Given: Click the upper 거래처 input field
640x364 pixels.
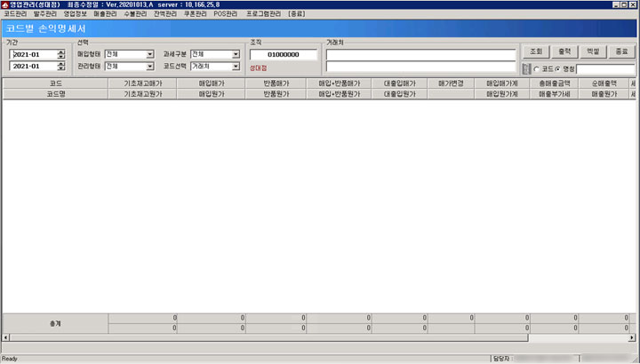Looking at the screenshot, I should [x=420, y=55].
